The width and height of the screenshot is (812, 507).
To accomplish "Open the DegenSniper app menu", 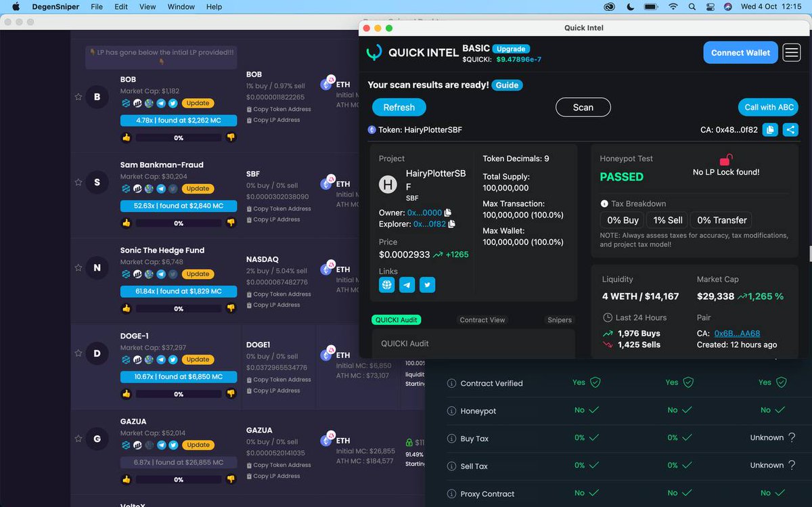I will click(56, 7).
